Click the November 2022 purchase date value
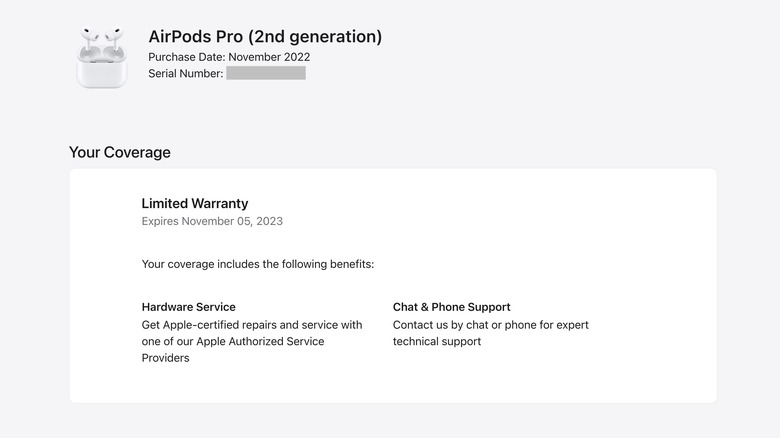 [x=269, y=57]
